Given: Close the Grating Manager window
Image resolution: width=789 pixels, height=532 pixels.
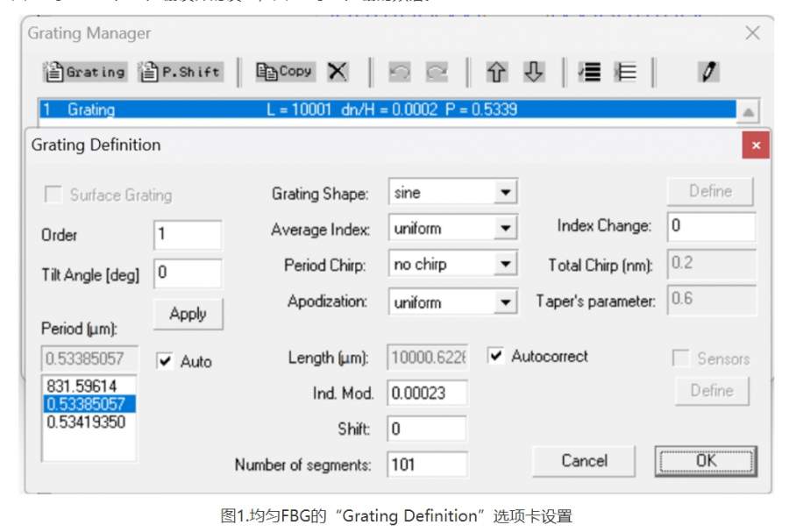Looking at the screenshot, I should (753, 33).
